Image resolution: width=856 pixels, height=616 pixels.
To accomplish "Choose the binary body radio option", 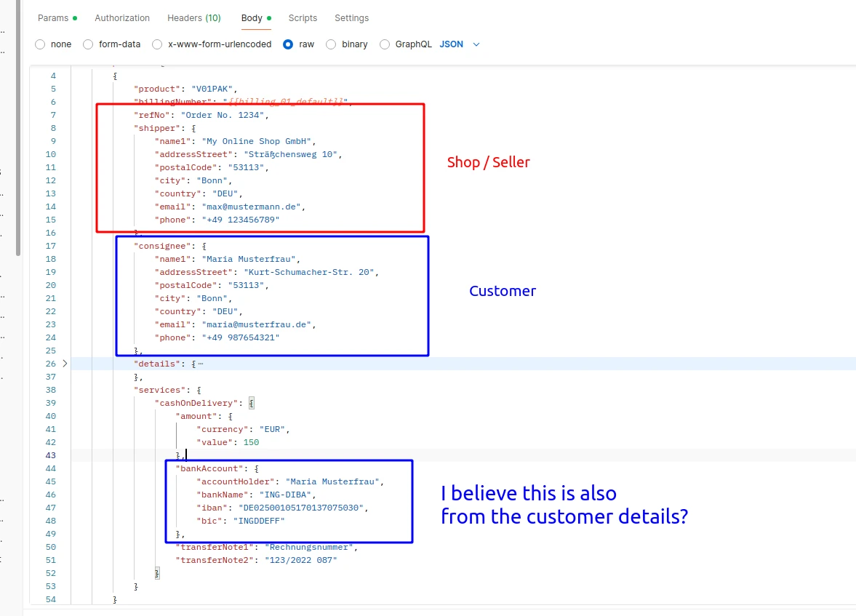I will pyautogui.click(x=331, y=44).
